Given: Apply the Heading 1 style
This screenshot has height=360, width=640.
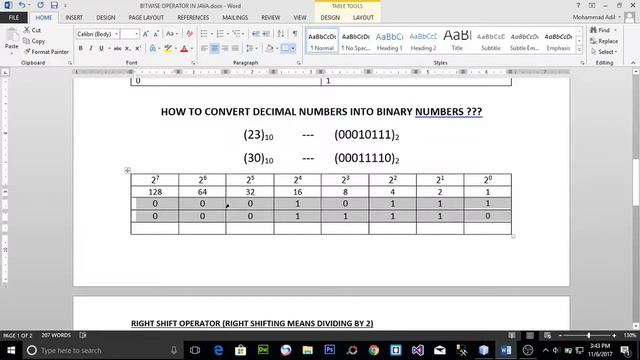Looking at the screenshot, I should click(x=389, y=41).
